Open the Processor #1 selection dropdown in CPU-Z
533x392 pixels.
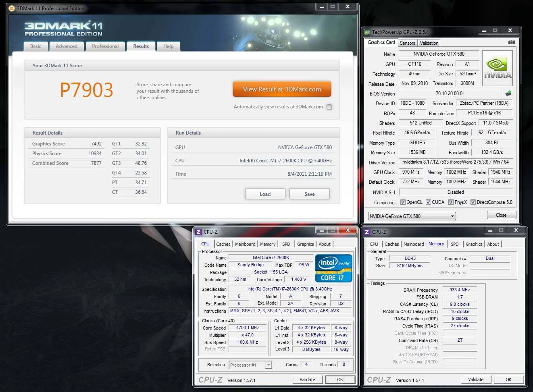[x=250, y=365]
